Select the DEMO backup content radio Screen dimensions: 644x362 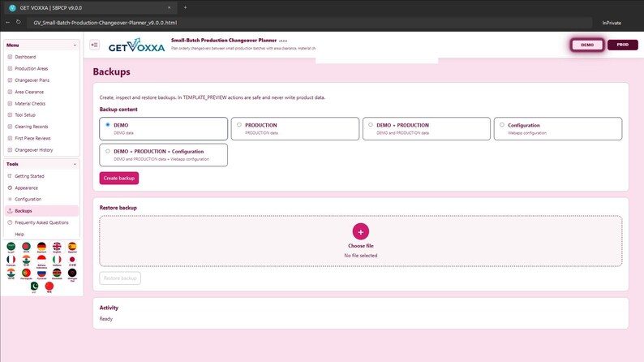[108, 124]
